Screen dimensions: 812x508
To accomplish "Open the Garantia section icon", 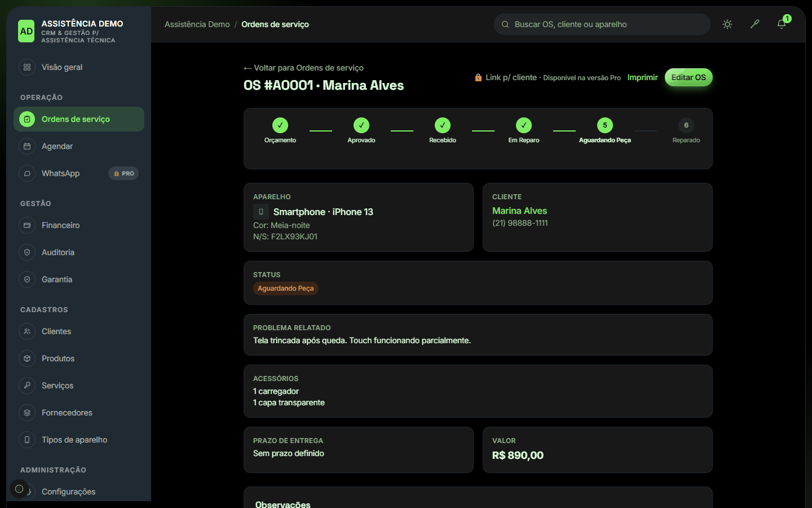I will click(27, 279).
